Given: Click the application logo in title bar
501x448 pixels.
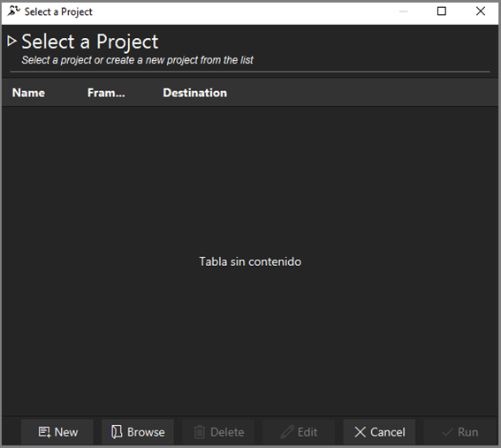Looking at the screenshot, I should pos(13,11).
